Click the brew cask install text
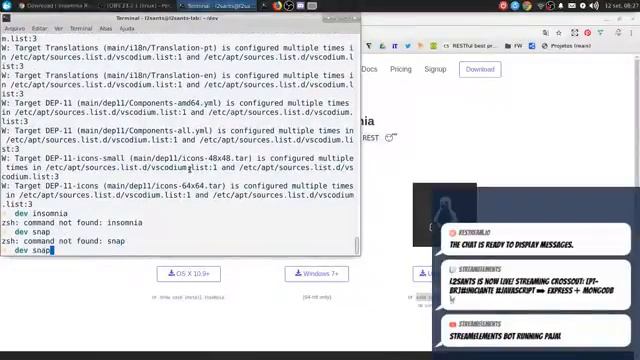 (x=188, y=298)
